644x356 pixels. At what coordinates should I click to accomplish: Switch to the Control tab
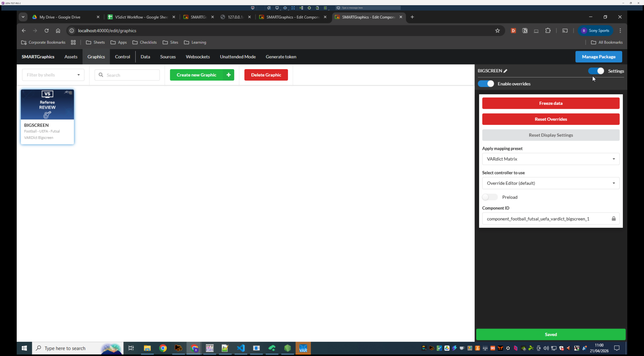(x=122, y=57)
